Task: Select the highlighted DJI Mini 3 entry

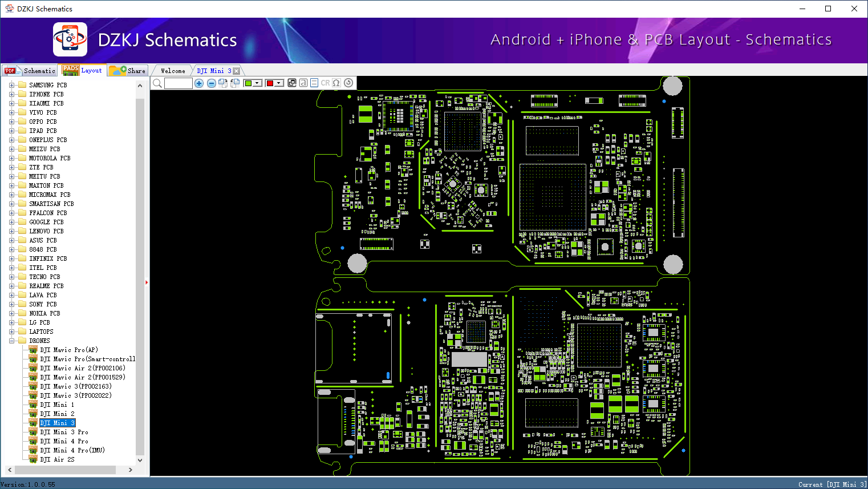Action: tap(57, 423)
